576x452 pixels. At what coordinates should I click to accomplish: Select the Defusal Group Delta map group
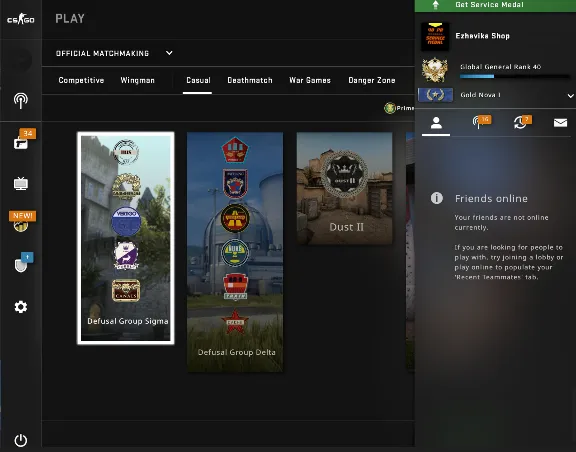[x=235, y=252]
